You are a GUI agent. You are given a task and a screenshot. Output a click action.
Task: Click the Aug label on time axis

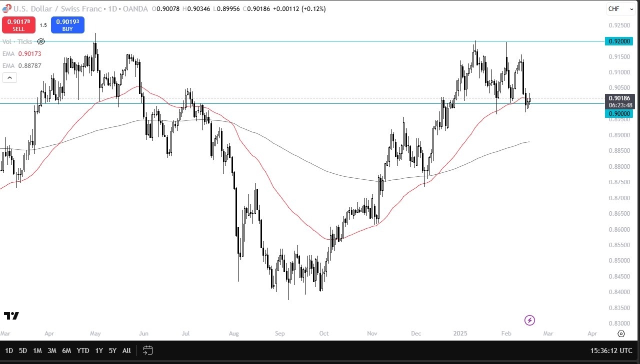click(x=234, y=333)
